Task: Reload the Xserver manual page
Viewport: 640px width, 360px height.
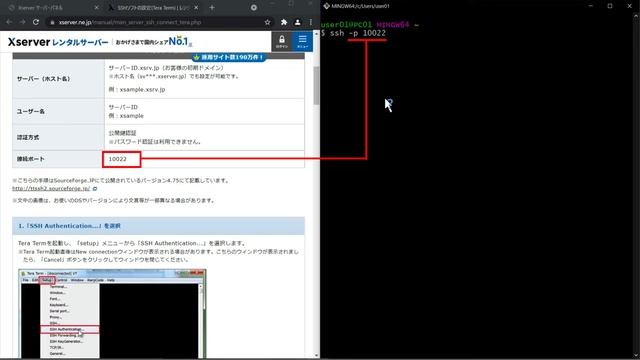Action: 36,22
